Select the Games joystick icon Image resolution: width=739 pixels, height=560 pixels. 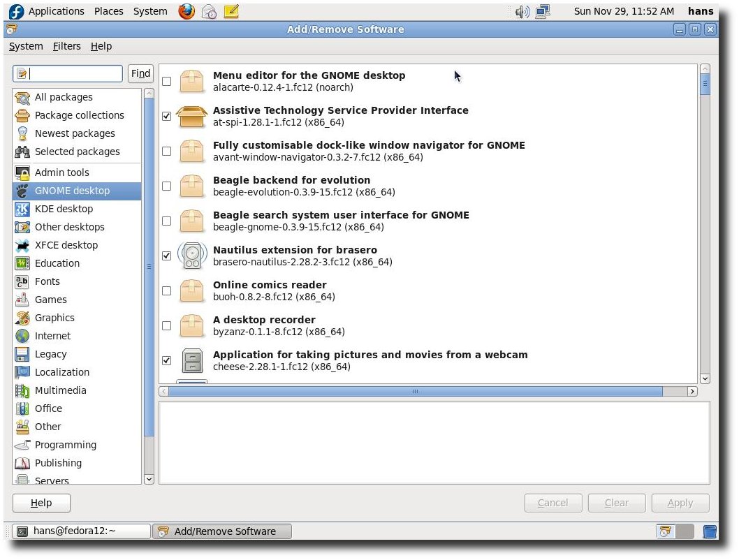[22, 300]
